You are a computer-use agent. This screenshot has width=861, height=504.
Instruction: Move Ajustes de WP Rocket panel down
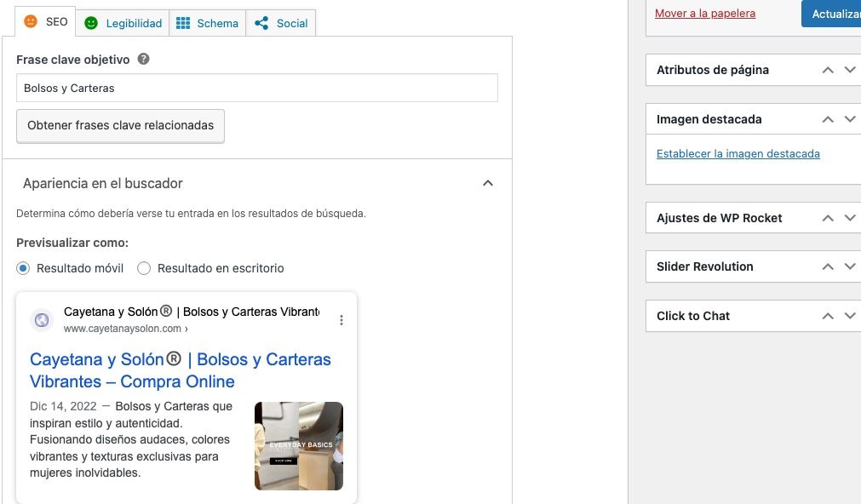(x=849, y=218)
